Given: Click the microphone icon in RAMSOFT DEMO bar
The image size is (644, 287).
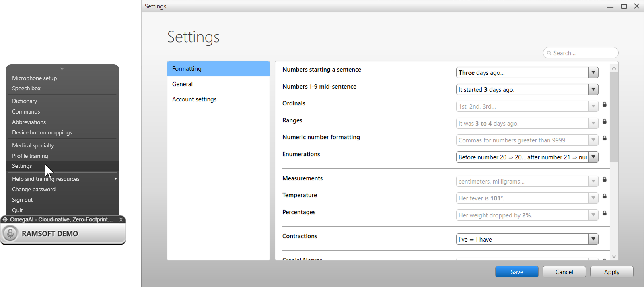Looking at the screenshot, I should pos(10,233).
